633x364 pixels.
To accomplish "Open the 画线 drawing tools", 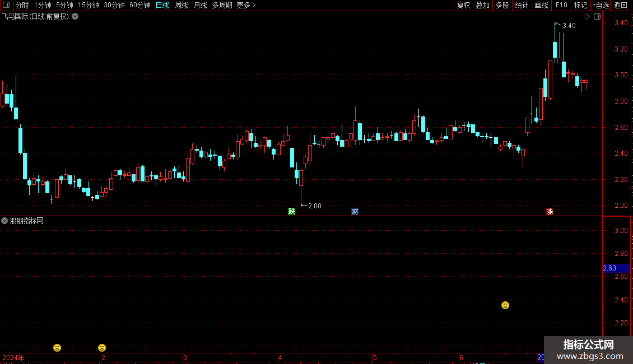I will (x=541, y=5).
